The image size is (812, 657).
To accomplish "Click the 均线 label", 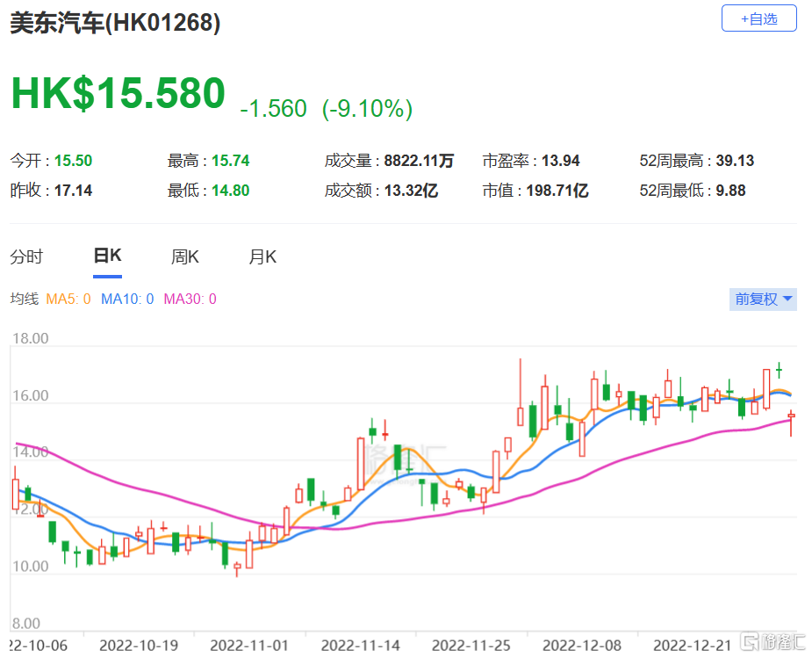I will pos(25,299).
